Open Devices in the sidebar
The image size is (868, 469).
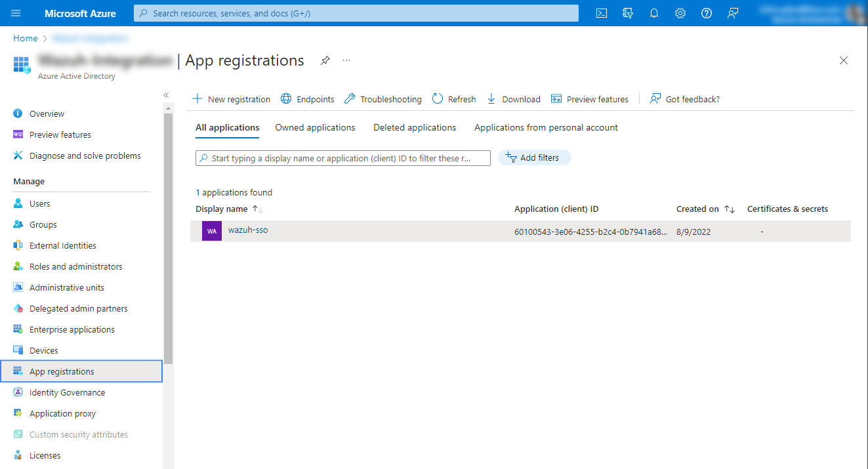coord(44,350)
